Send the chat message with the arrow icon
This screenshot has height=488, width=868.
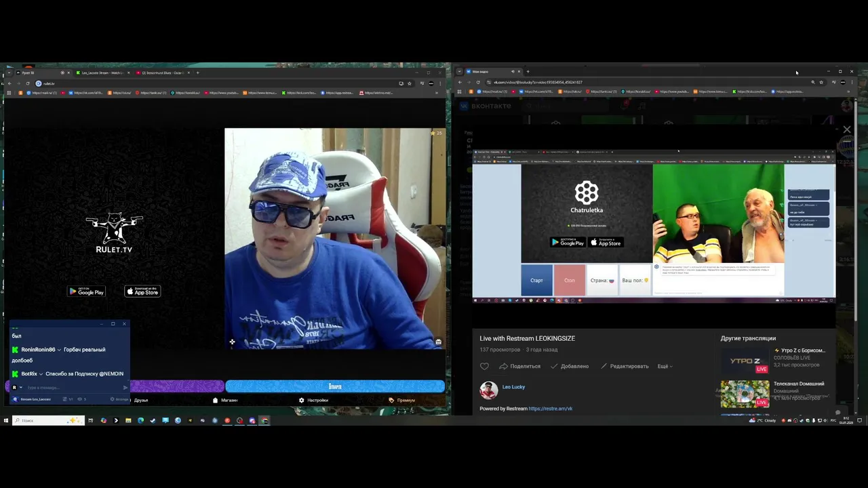pos(125,388)
